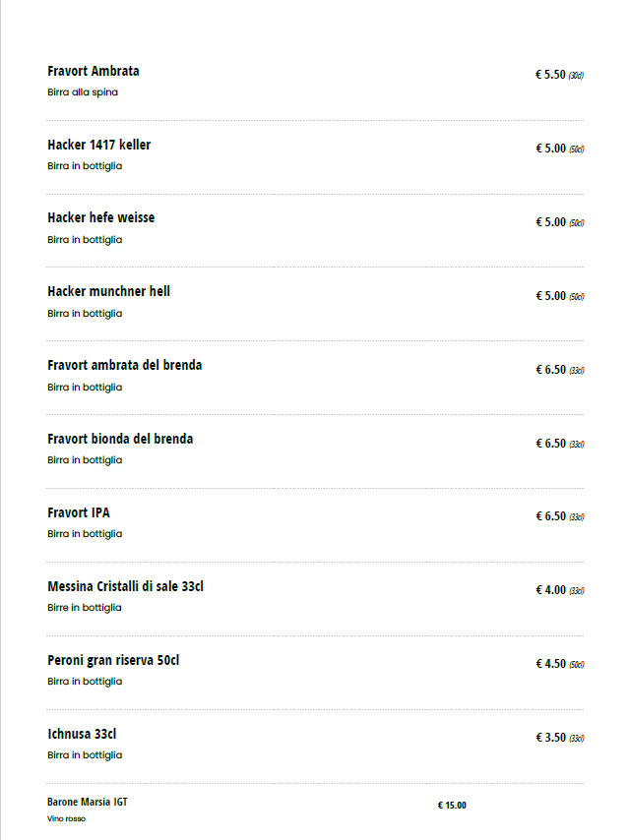Click the € 15.00 wine price
Viewport: 628px width, 840px height.
pyautogui.click(x=452, y=806)
